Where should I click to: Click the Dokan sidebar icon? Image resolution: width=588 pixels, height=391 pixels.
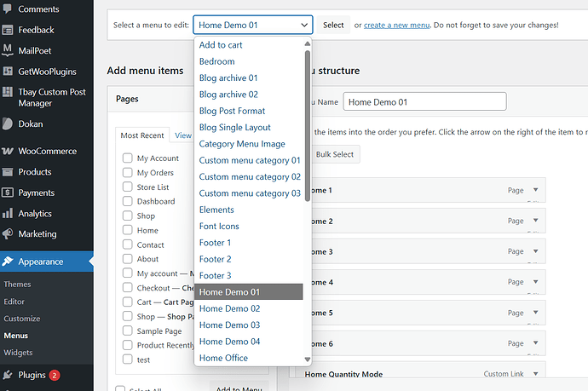8,124
